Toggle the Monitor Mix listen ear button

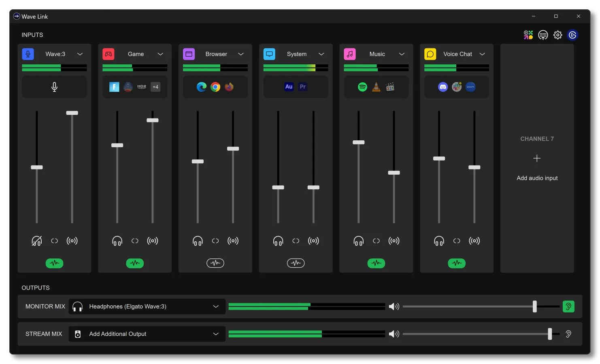568,307
